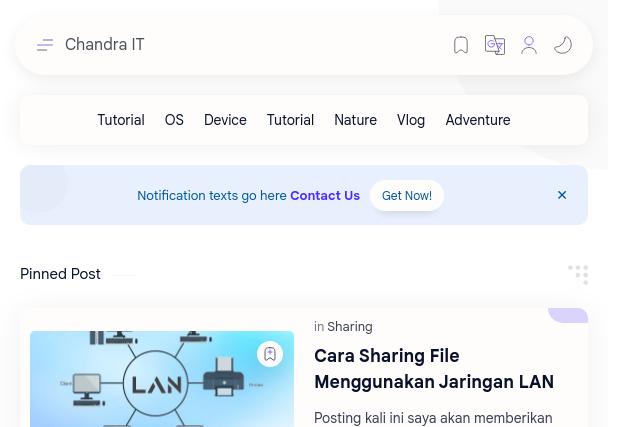Viewport: 640px width, 427px height.
Task: Open the Vlog menu item
Action: pos(411,120)
